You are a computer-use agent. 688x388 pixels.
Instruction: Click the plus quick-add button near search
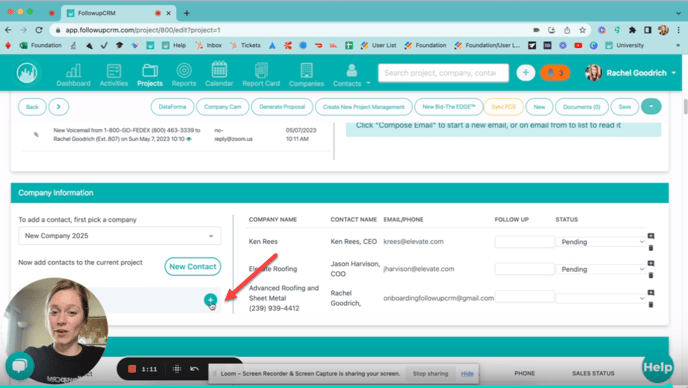[525, 73]
